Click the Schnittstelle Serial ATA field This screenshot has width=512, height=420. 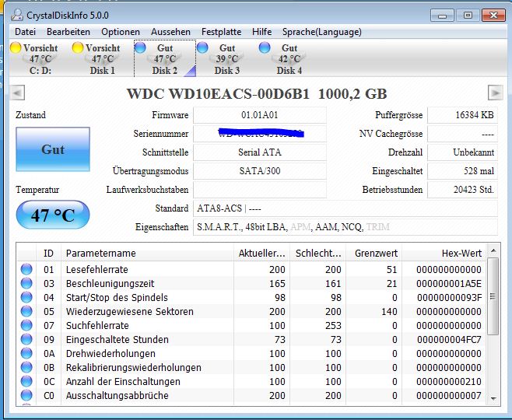coord(260,152)
